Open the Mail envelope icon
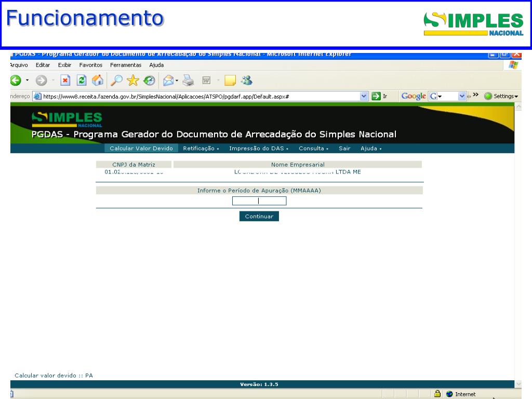Viewport: 532px width, 399px height. tap(168, 81)
